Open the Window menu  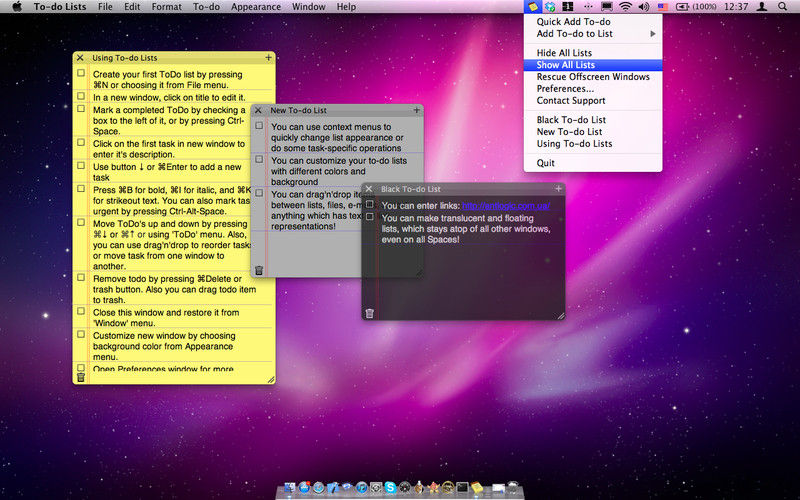click(308, 7)
